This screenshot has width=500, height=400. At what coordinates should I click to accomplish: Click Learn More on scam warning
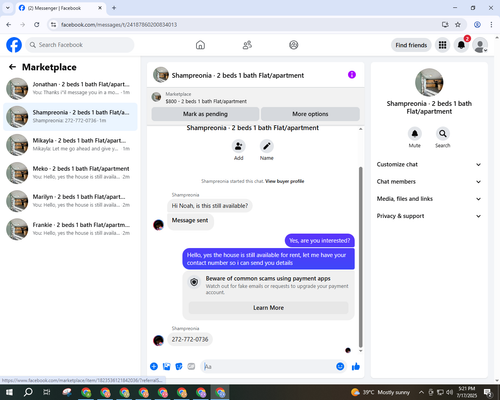(269, 308)
